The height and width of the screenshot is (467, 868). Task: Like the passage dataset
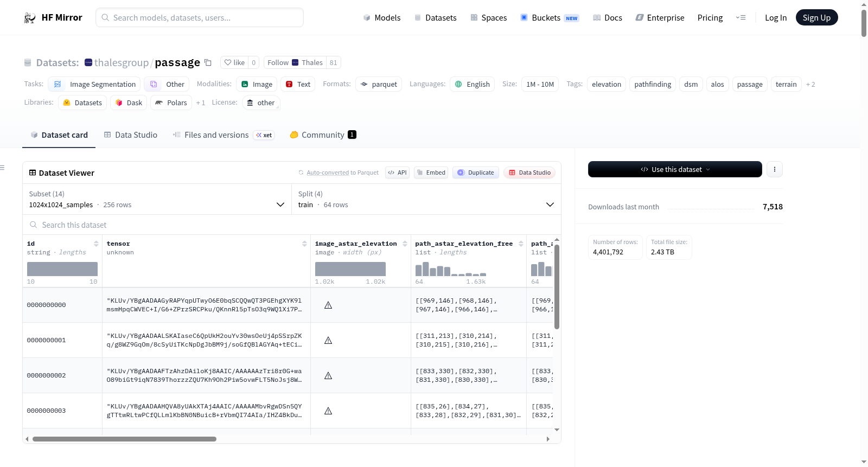[234, 62]
